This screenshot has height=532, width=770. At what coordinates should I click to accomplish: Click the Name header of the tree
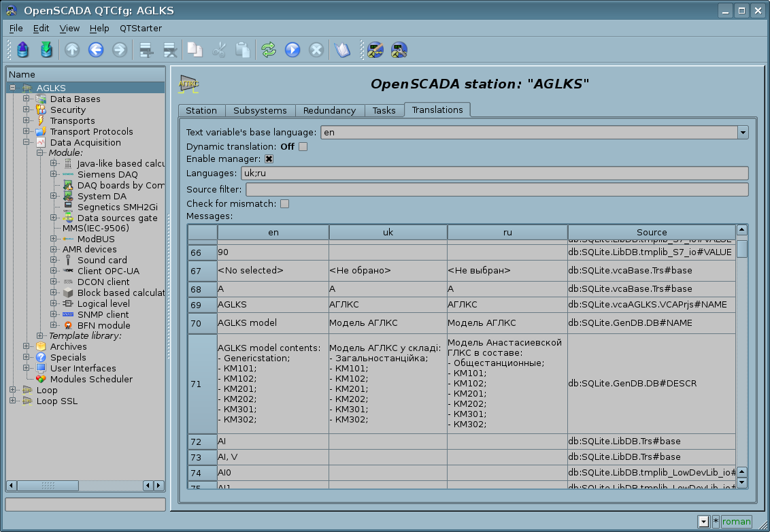pyautogui.click(x=86, y=75)
